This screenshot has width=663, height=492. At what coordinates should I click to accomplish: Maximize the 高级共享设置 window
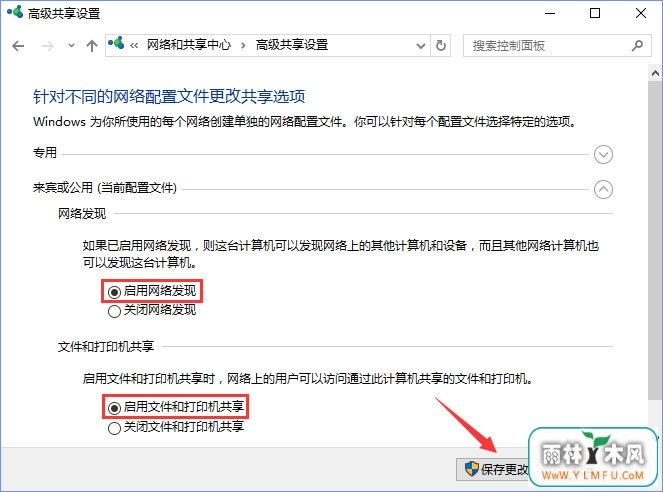[x=595, y=14]
